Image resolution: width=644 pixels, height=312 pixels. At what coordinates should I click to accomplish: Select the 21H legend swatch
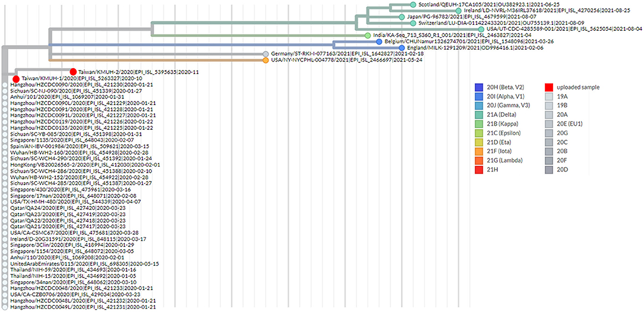point(479,169)
